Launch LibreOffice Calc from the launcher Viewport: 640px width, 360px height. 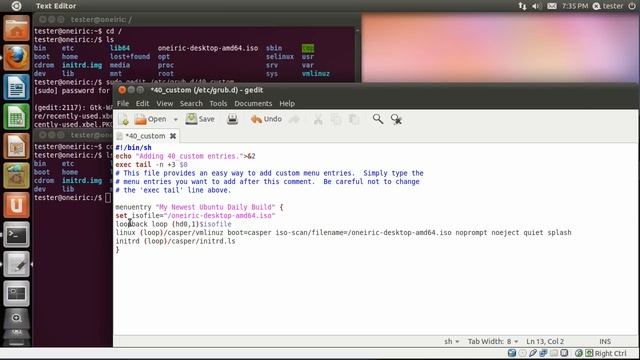16,117
